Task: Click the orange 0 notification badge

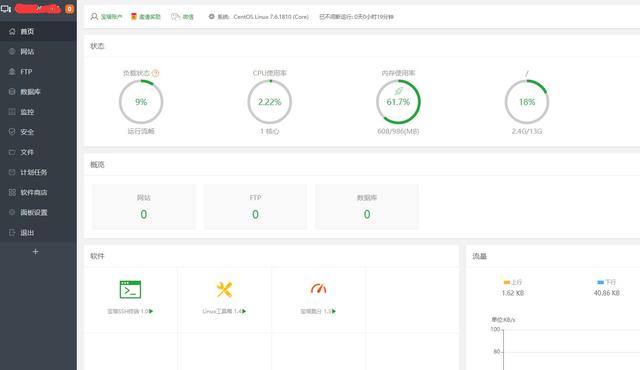Action: click(70, 9)
